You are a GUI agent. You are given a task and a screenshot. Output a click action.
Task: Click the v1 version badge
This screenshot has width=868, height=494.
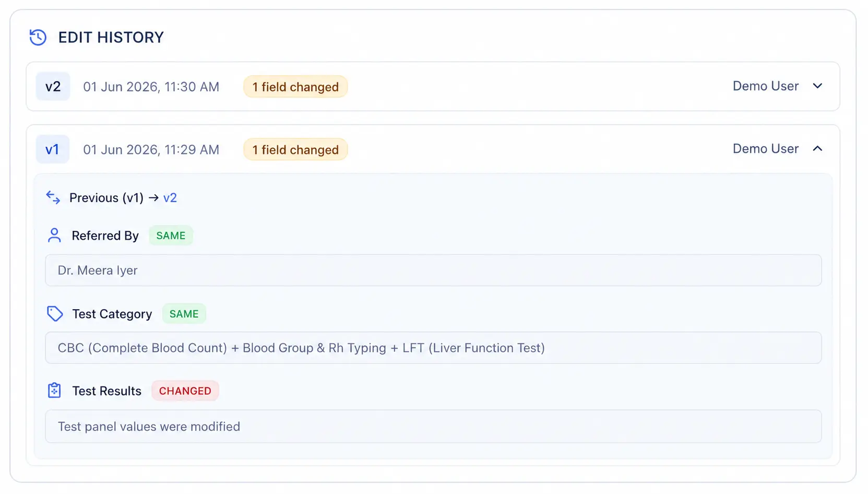(53, 149)
